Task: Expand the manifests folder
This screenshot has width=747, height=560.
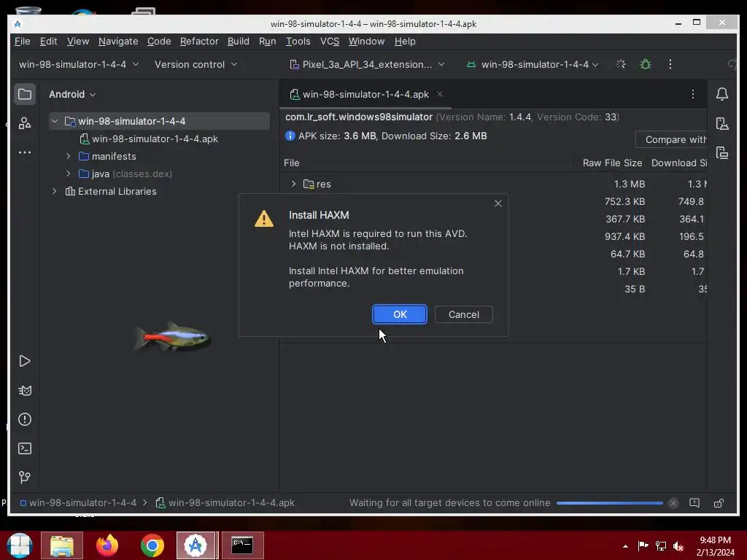Action: pyautogui.click(x=68, y=156)
